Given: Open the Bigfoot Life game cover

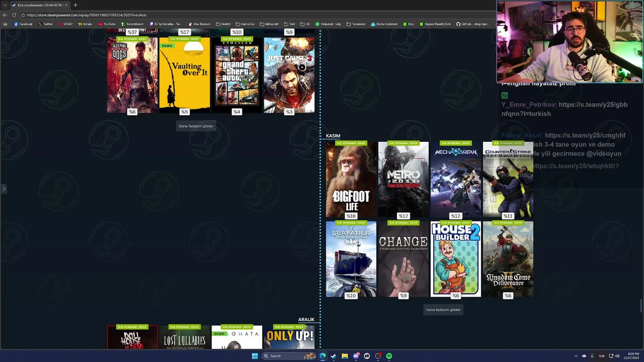Looking at the screenshot, I should [351, 179].
